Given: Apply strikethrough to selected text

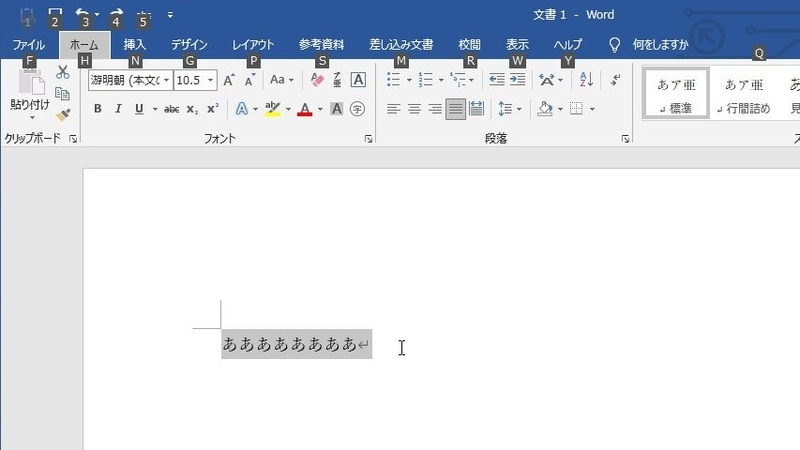Looking at the screenshot, I should (171, 109).
